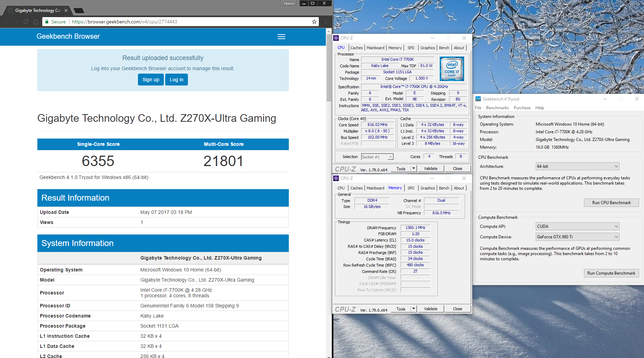
Task: Click Sign up on Geekbench page
Action: pyautogui.click(x=151, y=80)
